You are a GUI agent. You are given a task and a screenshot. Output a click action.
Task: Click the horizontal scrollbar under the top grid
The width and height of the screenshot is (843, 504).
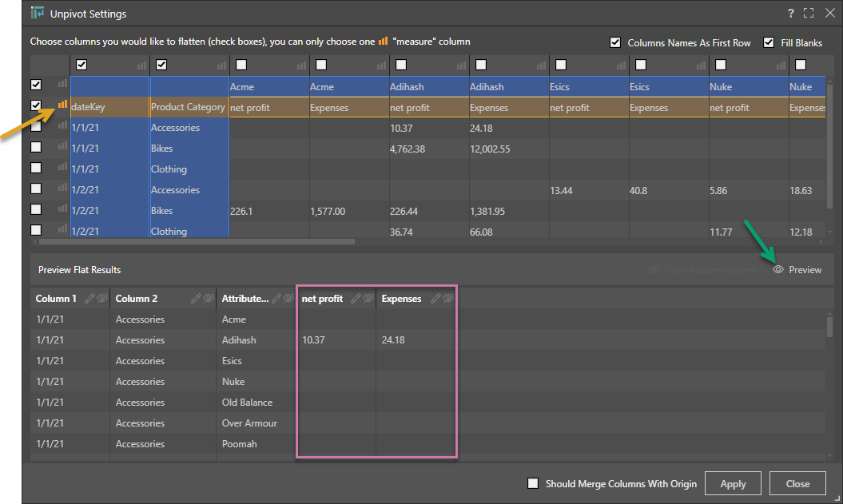(196, 241)
